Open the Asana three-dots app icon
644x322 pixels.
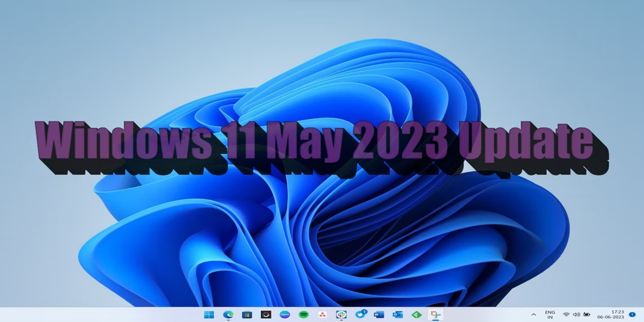322,314
